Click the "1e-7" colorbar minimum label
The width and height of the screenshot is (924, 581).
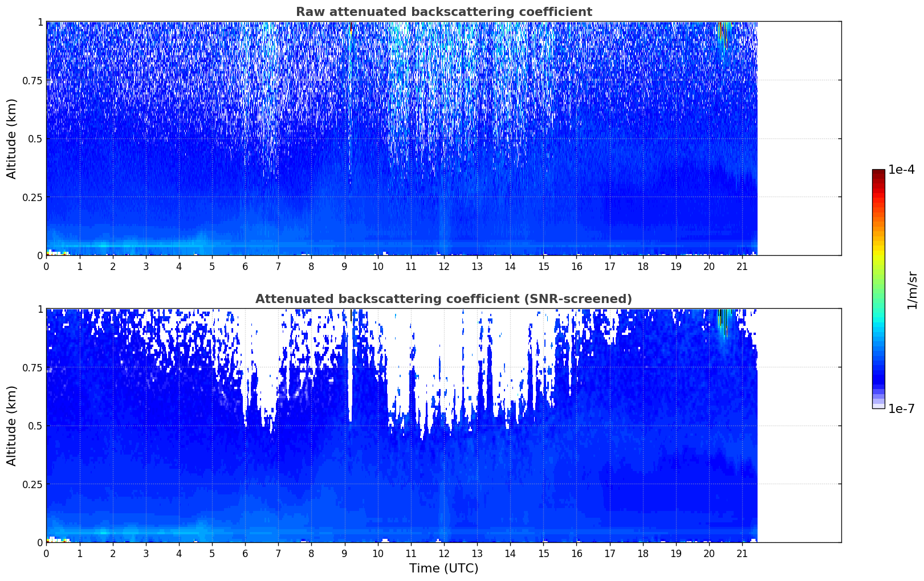[x=901, y=409]
